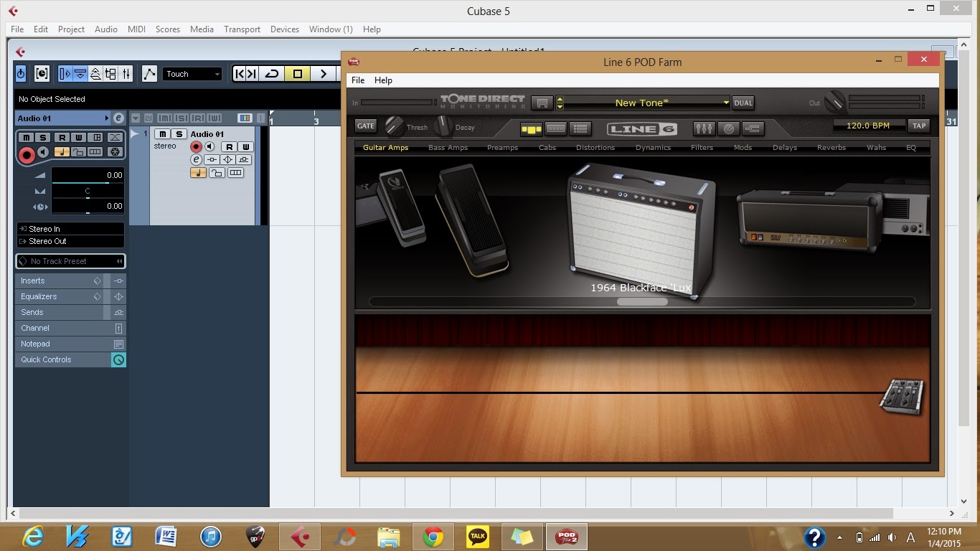
Task: Toggle the Show Event Infoline icon
Action: click(80, 73)
